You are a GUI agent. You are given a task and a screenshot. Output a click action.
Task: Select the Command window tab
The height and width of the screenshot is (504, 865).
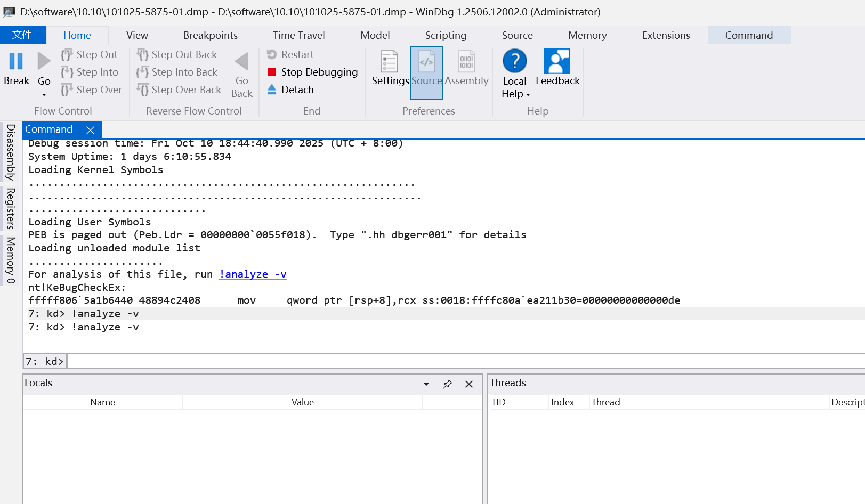[x=49, y=129]
